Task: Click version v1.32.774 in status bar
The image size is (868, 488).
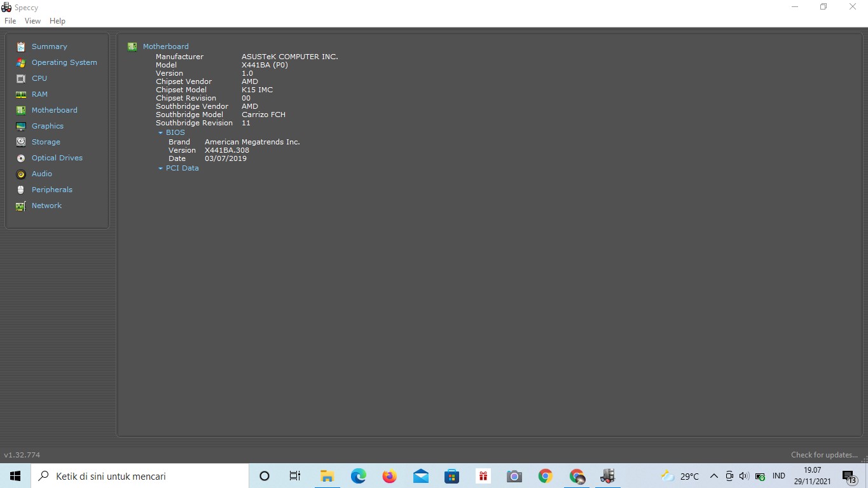Action: 22,455
